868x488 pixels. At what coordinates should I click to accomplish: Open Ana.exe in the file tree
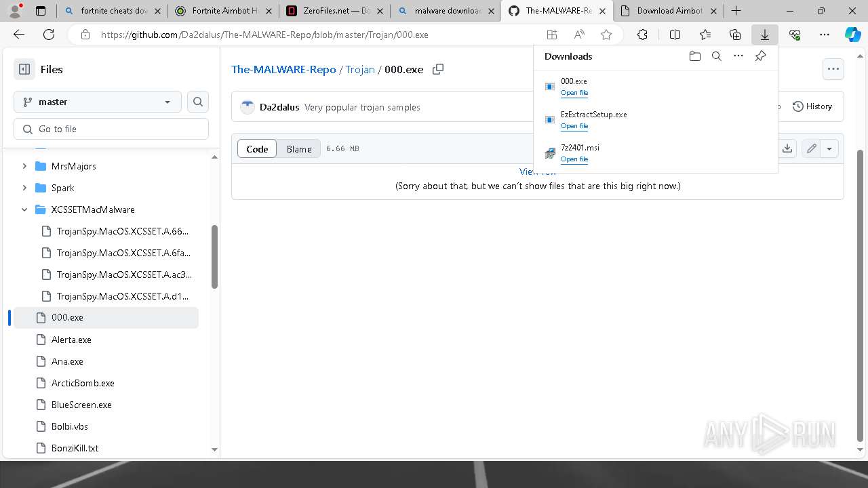click(x=106, y=361)
